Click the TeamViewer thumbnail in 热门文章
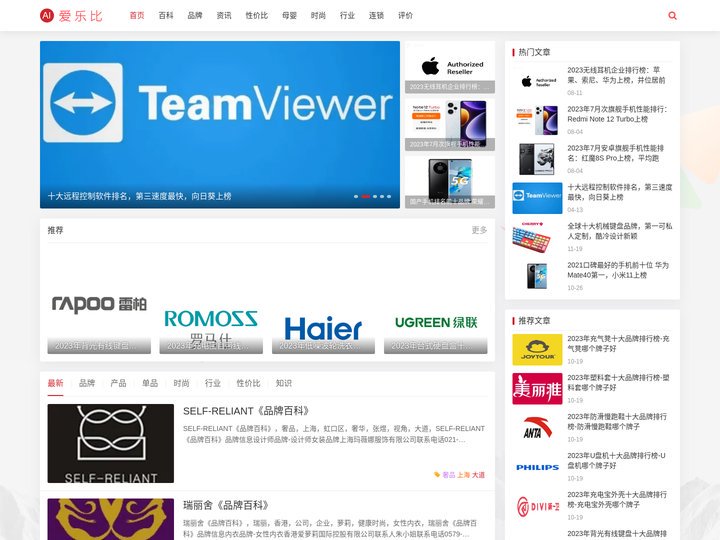This screenshot has height=540, width=720. tap(537, 198)
